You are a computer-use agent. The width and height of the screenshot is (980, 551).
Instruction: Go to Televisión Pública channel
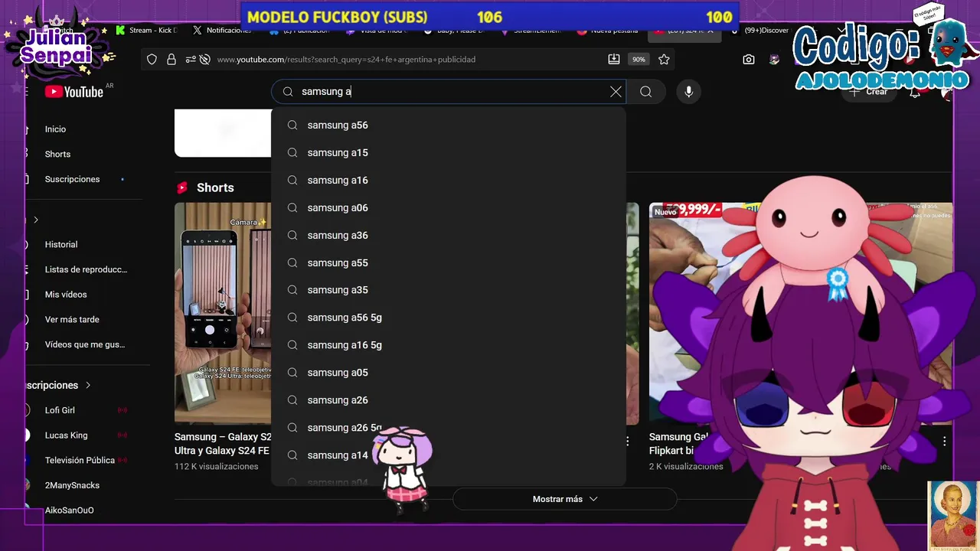(80, 461)
